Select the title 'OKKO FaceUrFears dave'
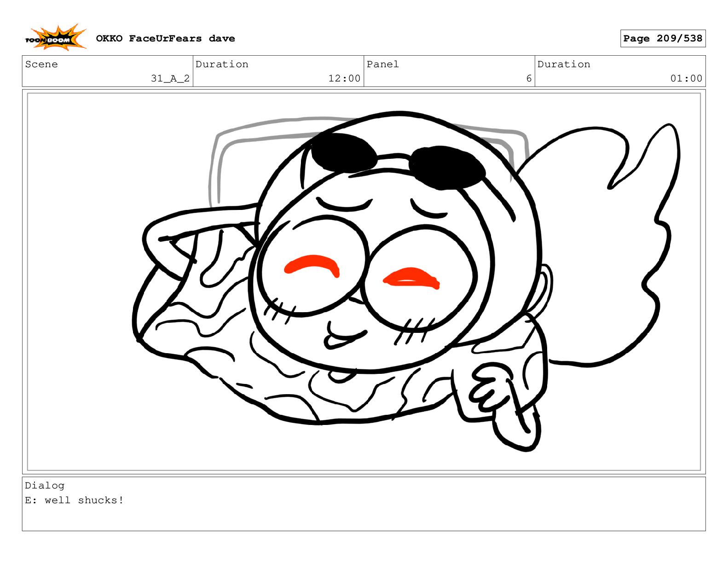 click(165, 39)
